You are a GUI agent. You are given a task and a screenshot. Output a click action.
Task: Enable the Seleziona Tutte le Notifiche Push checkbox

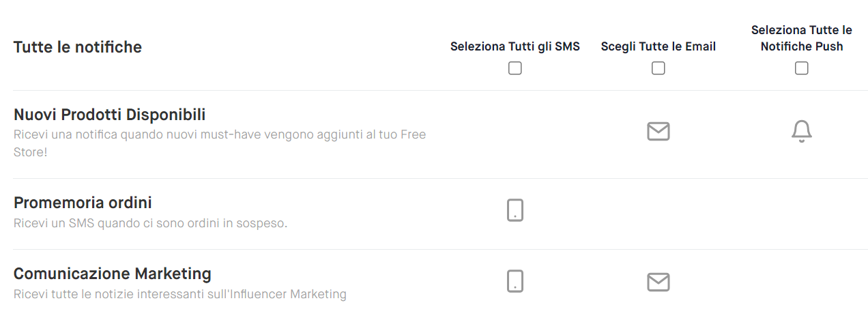802,68
